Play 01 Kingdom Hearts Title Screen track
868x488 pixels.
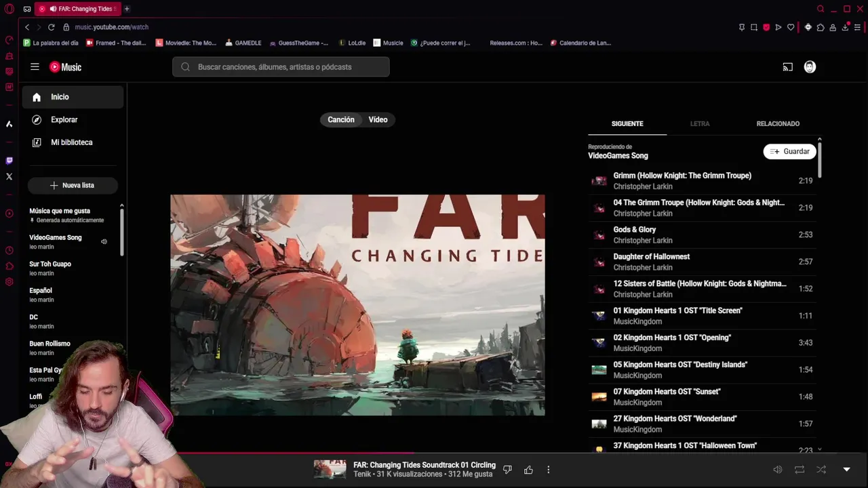pos(702,316)
